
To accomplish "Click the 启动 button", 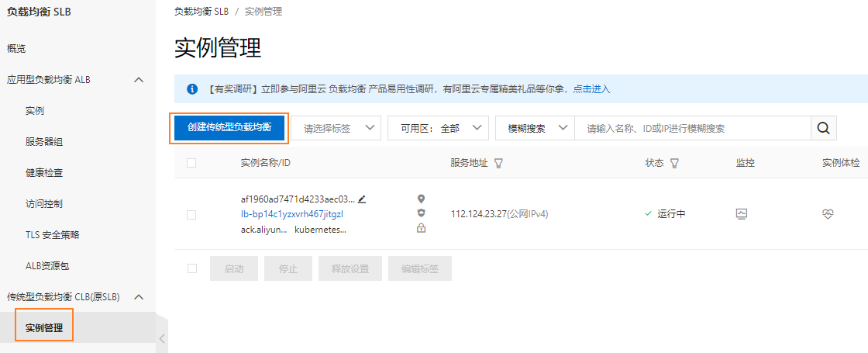I will coord(233,268).
